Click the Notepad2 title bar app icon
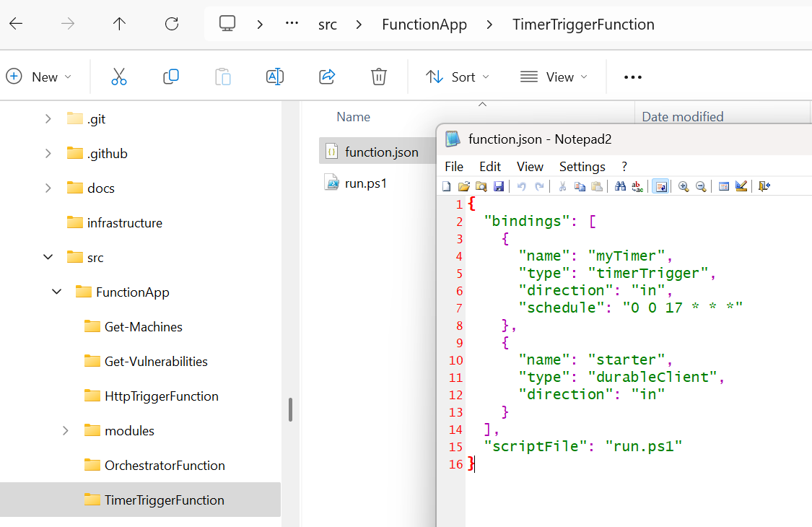 point(453,139)
